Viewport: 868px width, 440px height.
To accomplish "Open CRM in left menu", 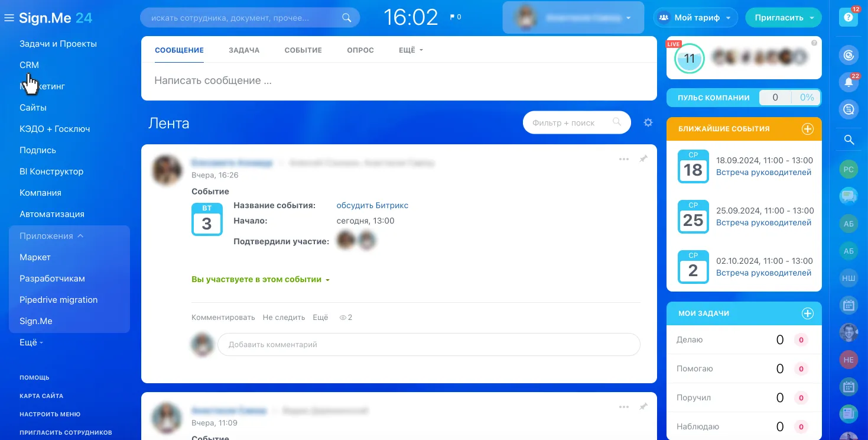I will point(29,65).
